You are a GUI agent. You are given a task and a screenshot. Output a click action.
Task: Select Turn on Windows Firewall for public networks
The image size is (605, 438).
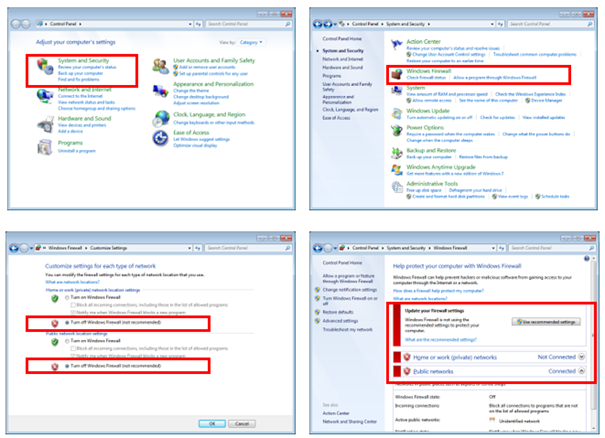click(x=67, y=341)
